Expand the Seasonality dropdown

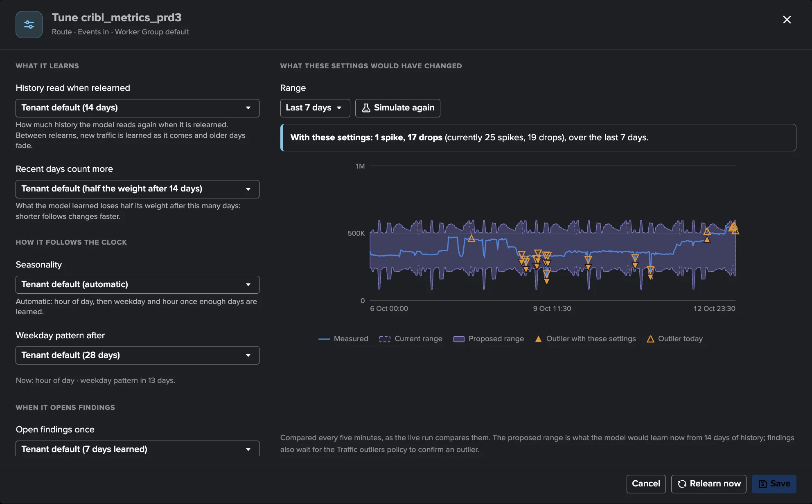[x=138, y=285]
